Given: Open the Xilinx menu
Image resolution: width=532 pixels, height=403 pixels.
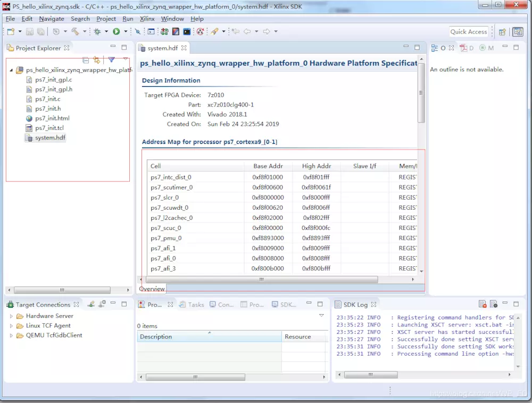Looking at the screenshot, I should point(147,19).
